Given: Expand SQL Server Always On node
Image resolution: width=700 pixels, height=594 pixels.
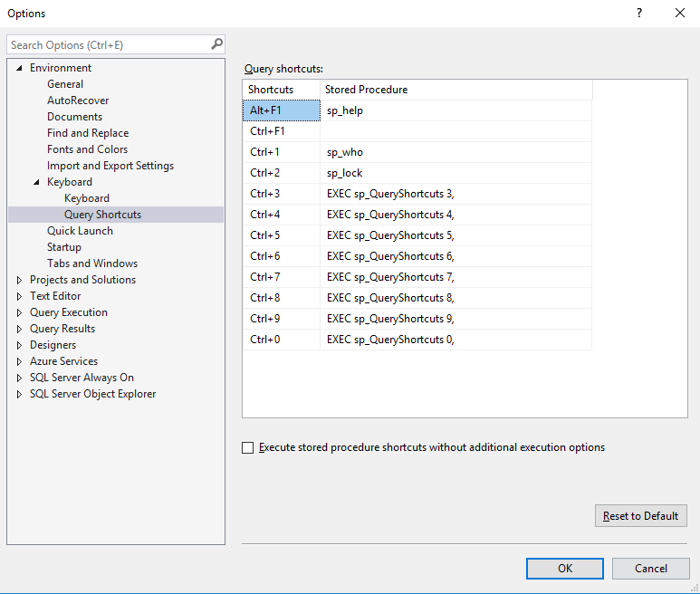Looking at the screenshot, I should [x=19, y=378].
